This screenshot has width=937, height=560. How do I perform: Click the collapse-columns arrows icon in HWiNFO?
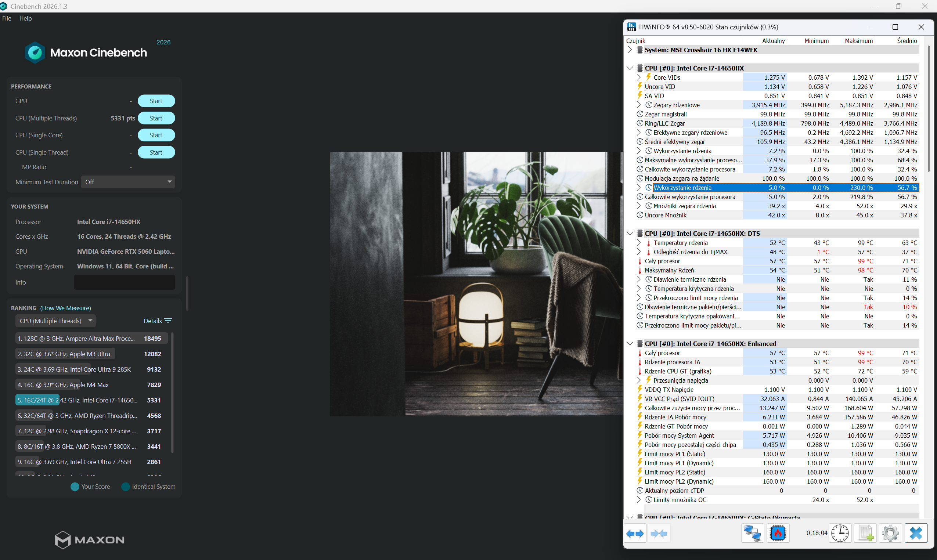[659, 534]
